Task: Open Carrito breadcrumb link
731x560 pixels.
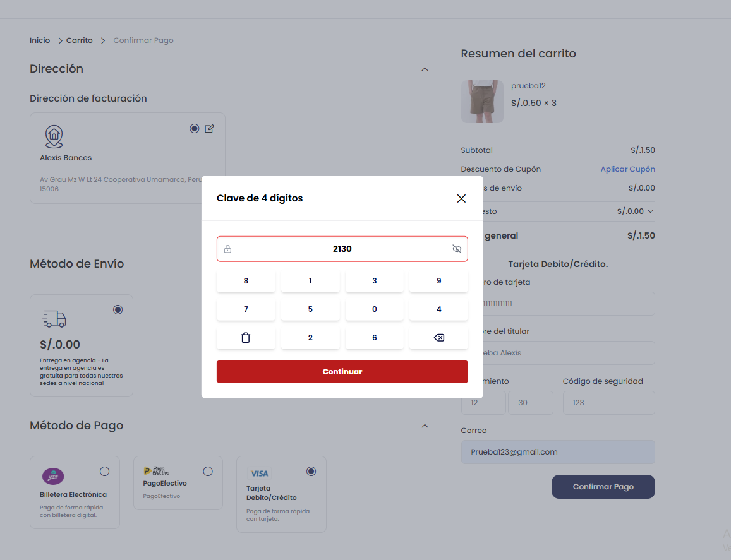Action: [x=80, y=40]
